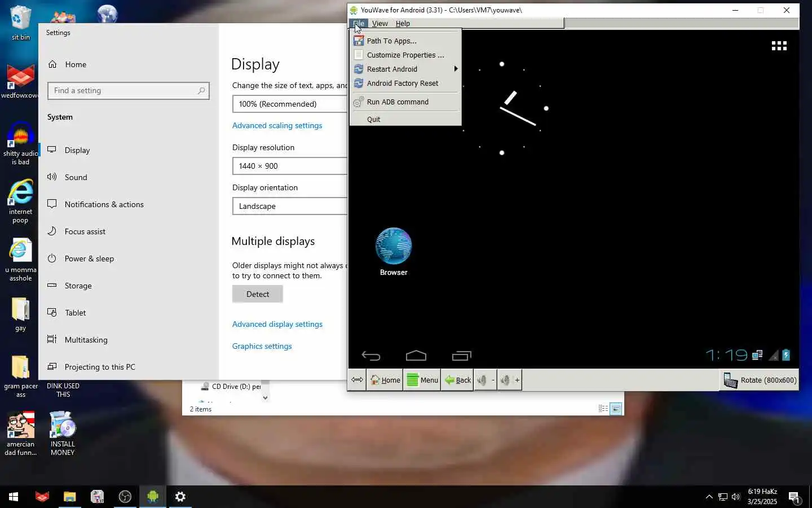Select the internet poop desktop shortcut

[20, 202]
